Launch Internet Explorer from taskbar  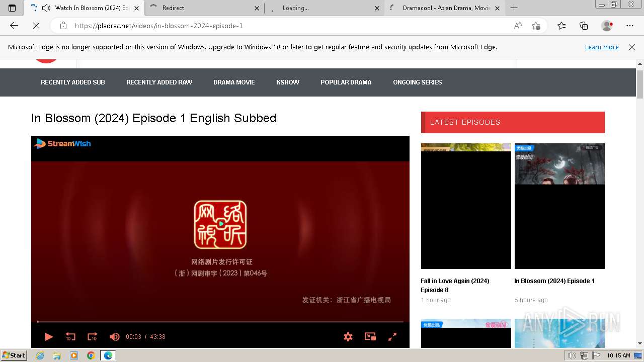(x=40, y=355)
